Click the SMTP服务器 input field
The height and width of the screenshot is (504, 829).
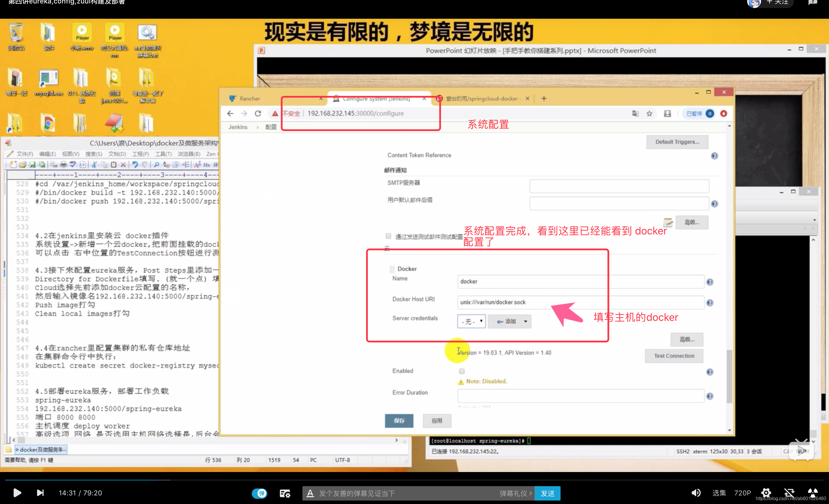[x=619, y=186]
